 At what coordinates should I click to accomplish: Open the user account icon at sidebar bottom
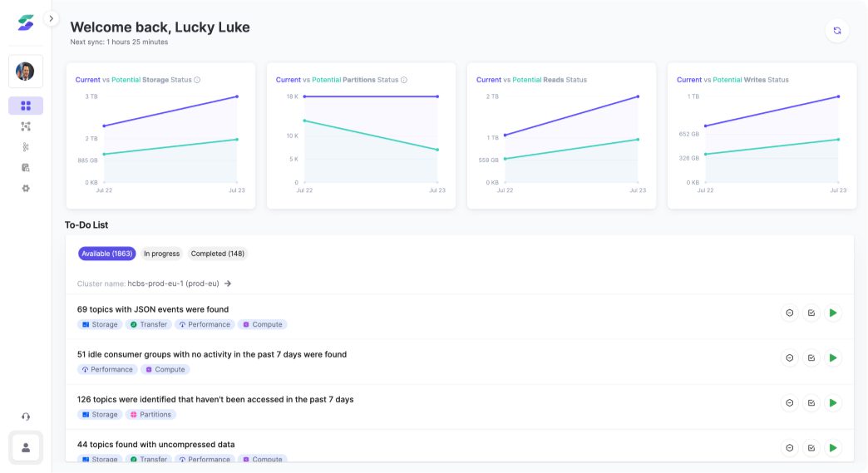click(x=26, y=447)
